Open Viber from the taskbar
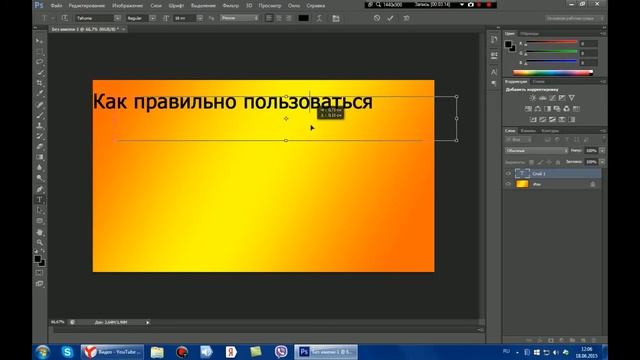 (281, 352)
